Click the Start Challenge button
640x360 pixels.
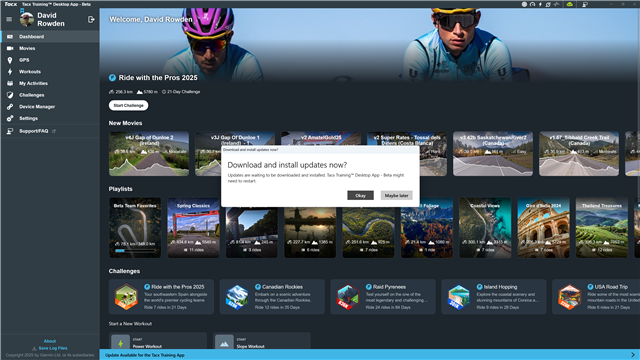[x=128, y=105]
